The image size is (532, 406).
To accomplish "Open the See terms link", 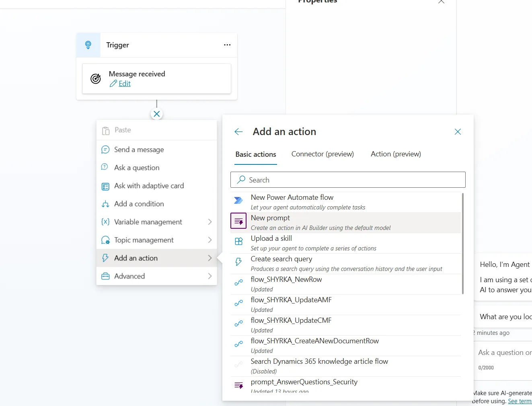I will 520,401.
